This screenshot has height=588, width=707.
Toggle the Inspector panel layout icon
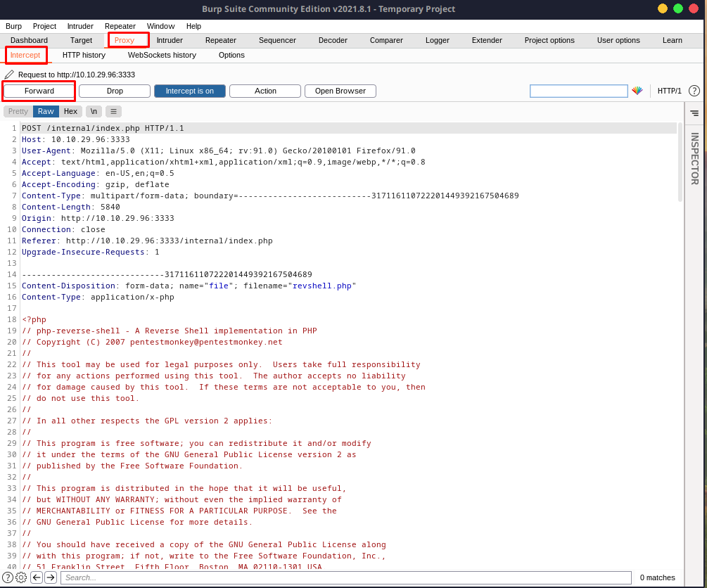(694, 113)
